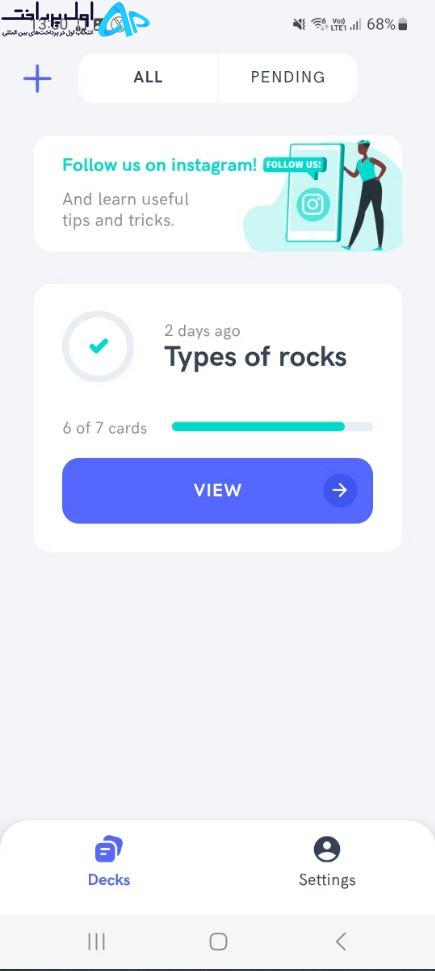Image resolution: width=435 pixels, height=971 pixels.
Task: Click the VIEW button
Action: (218, 490)
